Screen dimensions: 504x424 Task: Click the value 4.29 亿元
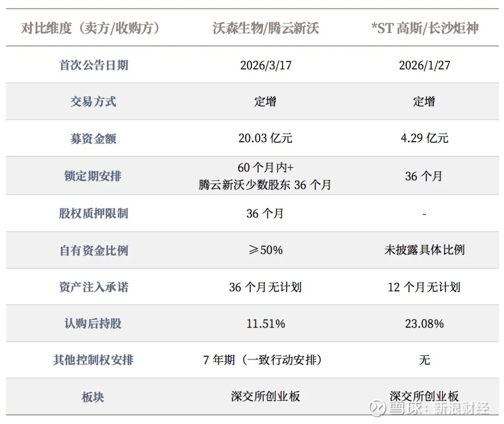[x=424, y=138]
